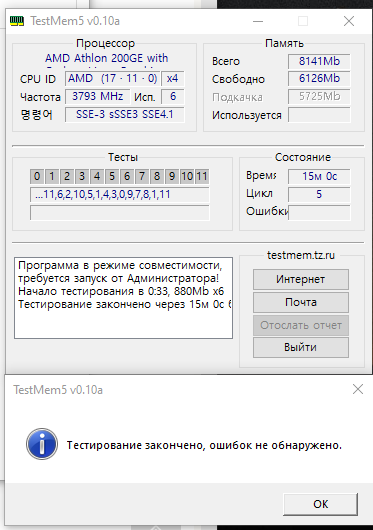
Task: Click the SSE-3 sSSE3 SSE4.1 instructions field
Action: point(124,114)
